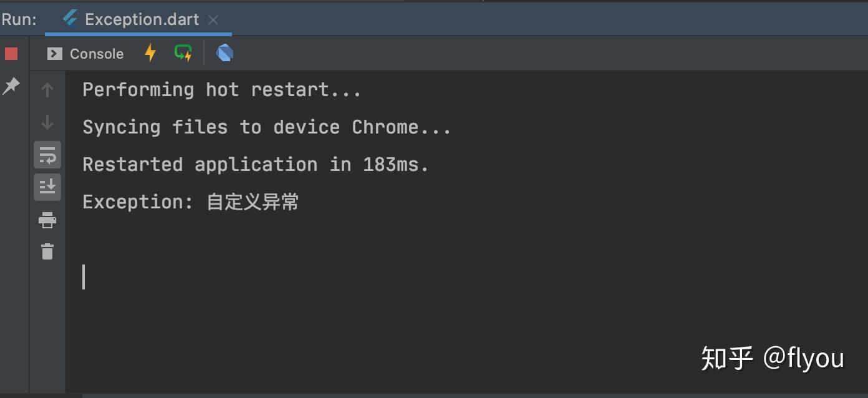The width and height of the screenshot is (868, 398).
Task: Switch to the Console tab
Action: (86, 54)
